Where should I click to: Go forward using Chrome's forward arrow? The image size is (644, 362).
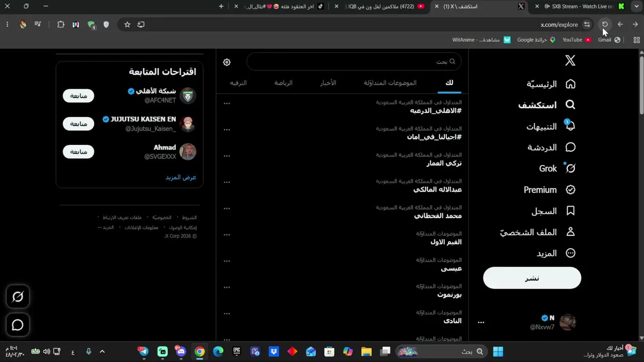[x=620, y=24]
